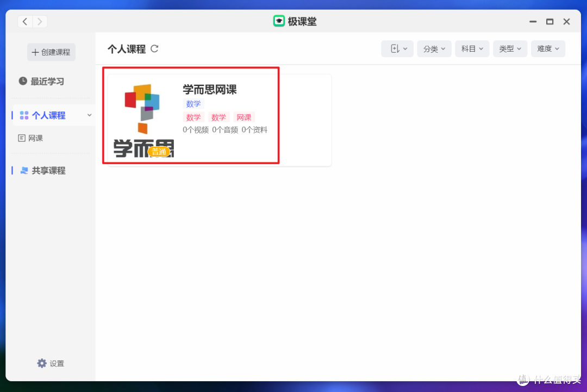Click the 学而思网课 course title
The image size is (587, 392).
210,90
